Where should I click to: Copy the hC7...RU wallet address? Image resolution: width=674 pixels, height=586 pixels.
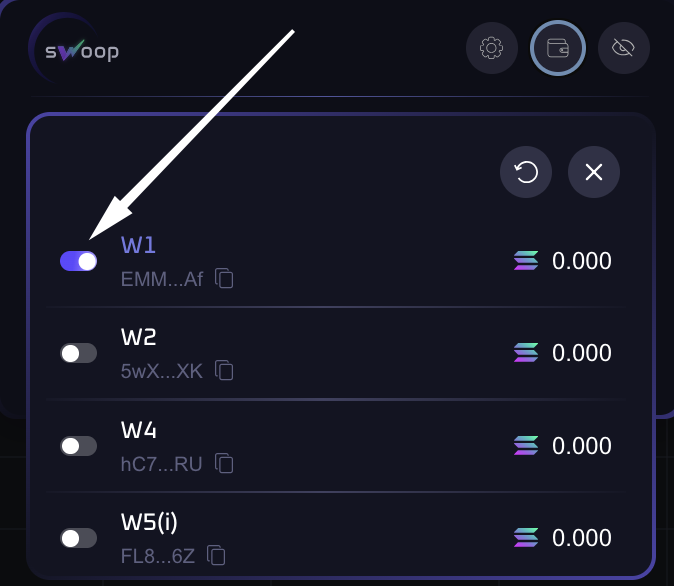[x=225, y=463]
